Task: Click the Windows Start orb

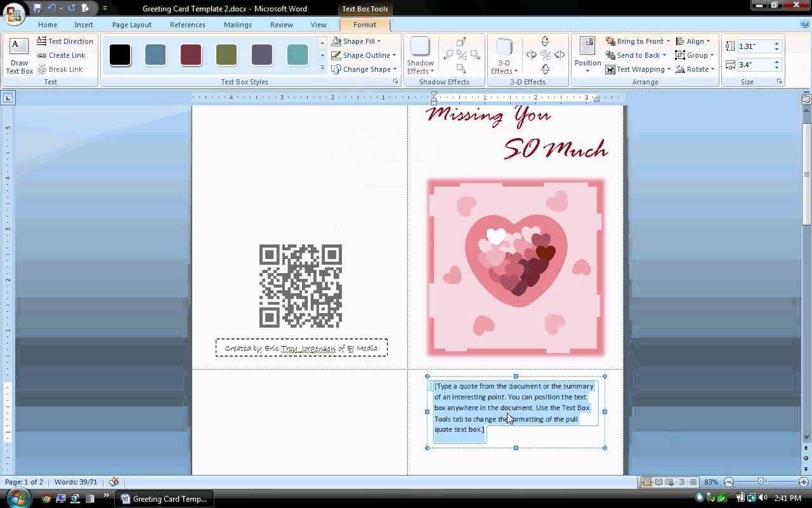Action: click(17, 498)
